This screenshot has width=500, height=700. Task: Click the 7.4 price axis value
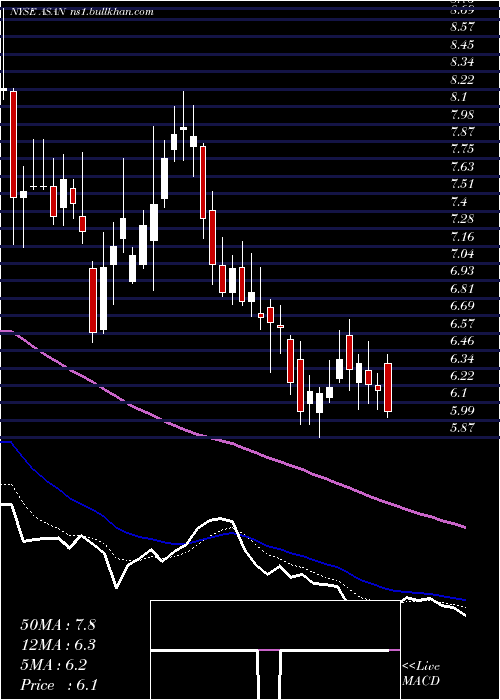tap(459, 202)
